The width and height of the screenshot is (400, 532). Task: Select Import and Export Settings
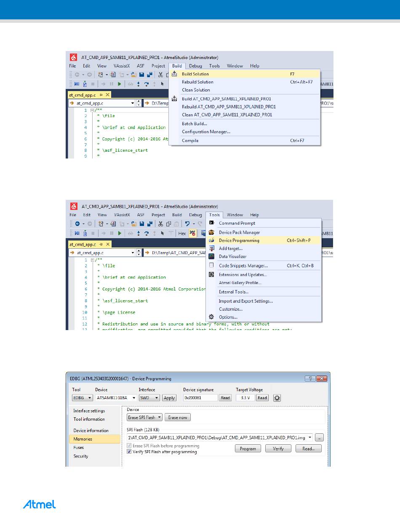pyautogui.click(x=264, y=301)
